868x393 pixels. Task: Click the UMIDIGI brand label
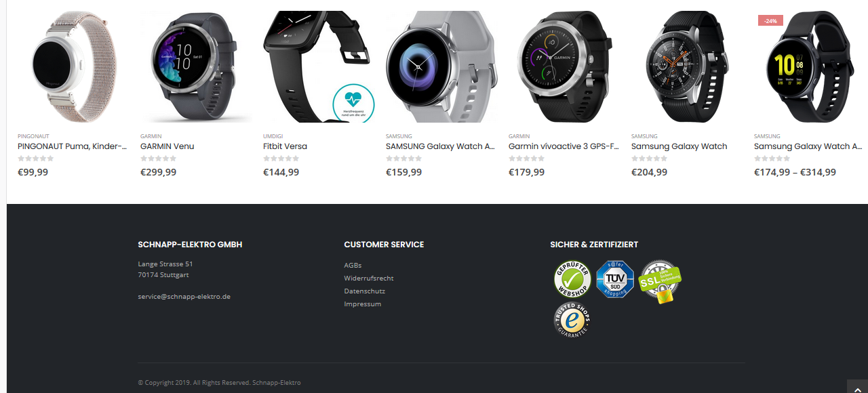click(273, 136)
